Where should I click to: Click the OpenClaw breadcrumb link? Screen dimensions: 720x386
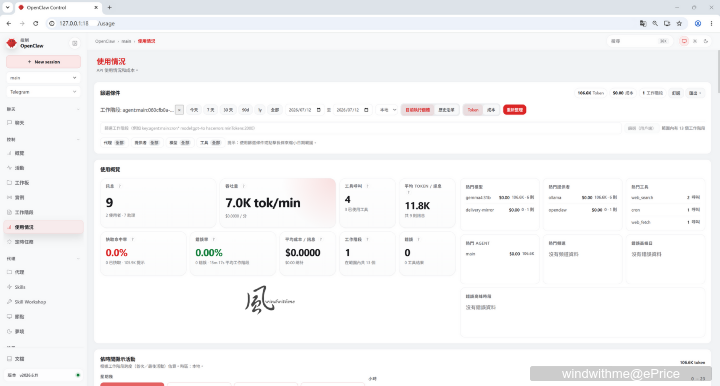click(x=105, y=41)
